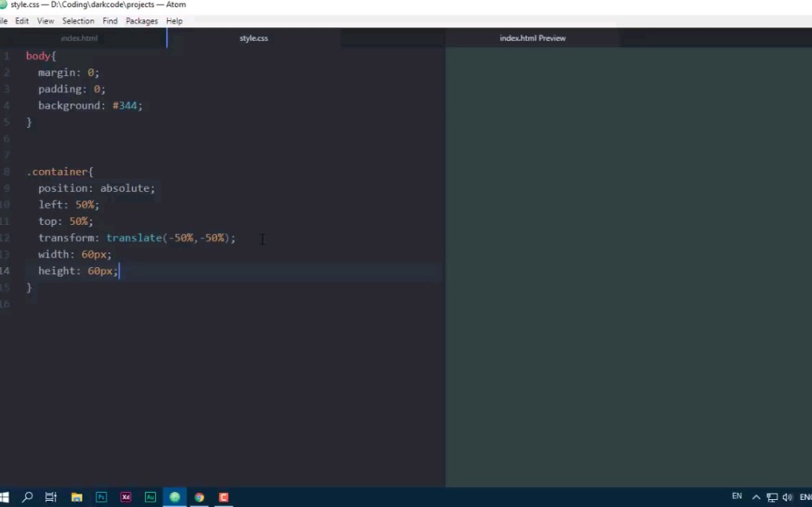Viewport: 812px width, 507px height.
Task: Launch Adobe Audition from the taskbar
Action: point(150,497)
